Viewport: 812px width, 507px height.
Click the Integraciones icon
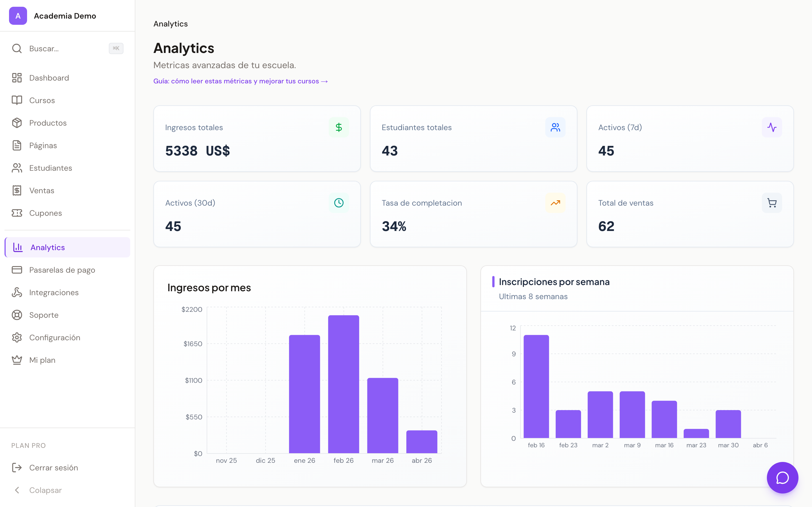[17, 292]
